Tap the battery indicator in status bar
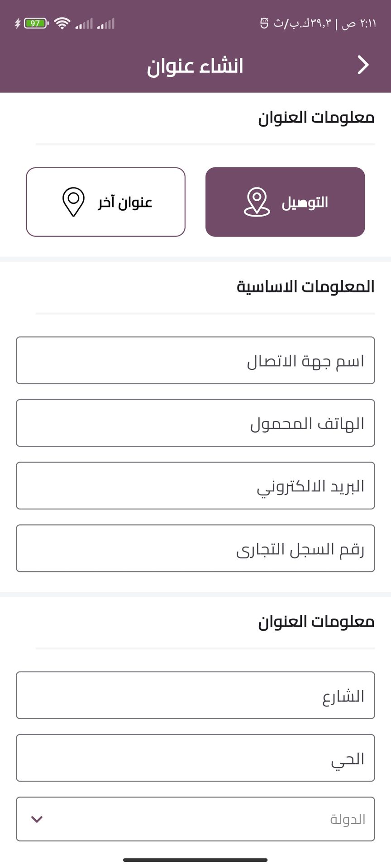391x868 pixels. [x=36, y=23]
